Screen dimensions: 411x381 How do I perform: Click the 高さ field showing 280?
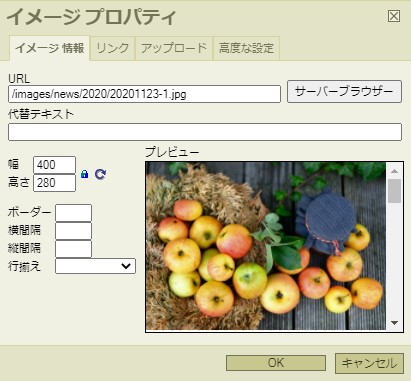pos(55,183)
